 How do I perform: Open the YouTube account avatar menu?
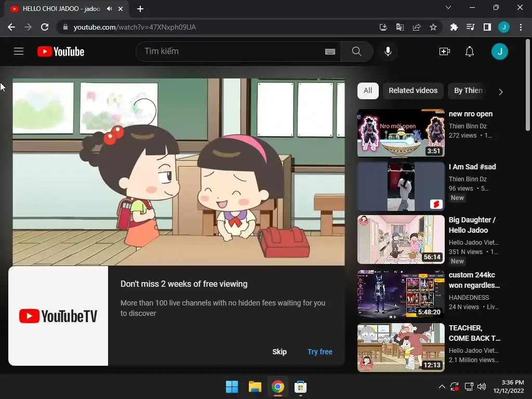click(499, 51)
